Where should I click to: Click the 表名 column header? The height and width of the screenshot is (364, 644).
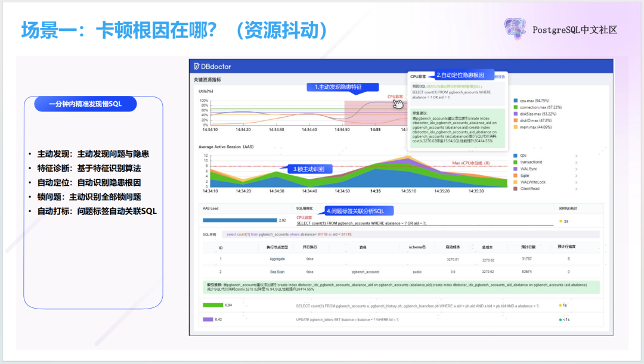pos(363,247)
